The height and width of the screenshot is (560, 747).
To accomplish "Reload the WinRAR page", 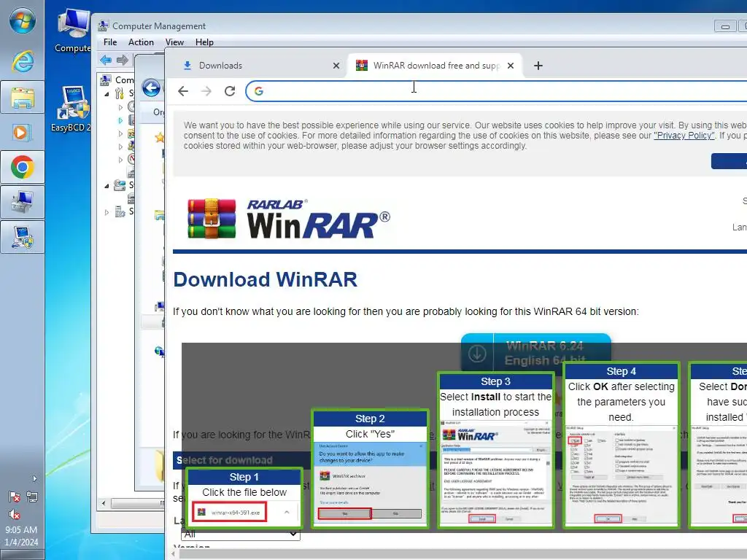I will tap(230, 91).
